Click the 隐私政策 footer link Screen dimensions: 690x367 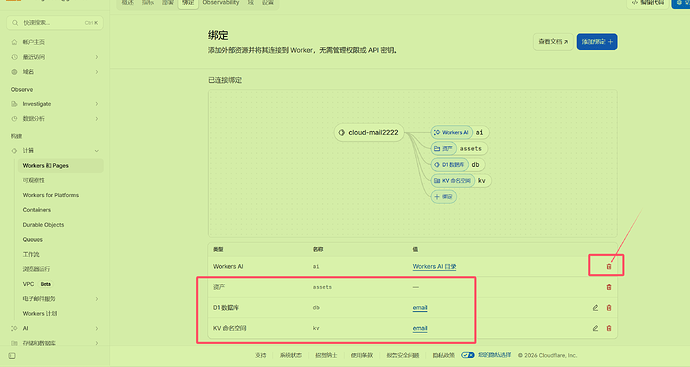443,355
